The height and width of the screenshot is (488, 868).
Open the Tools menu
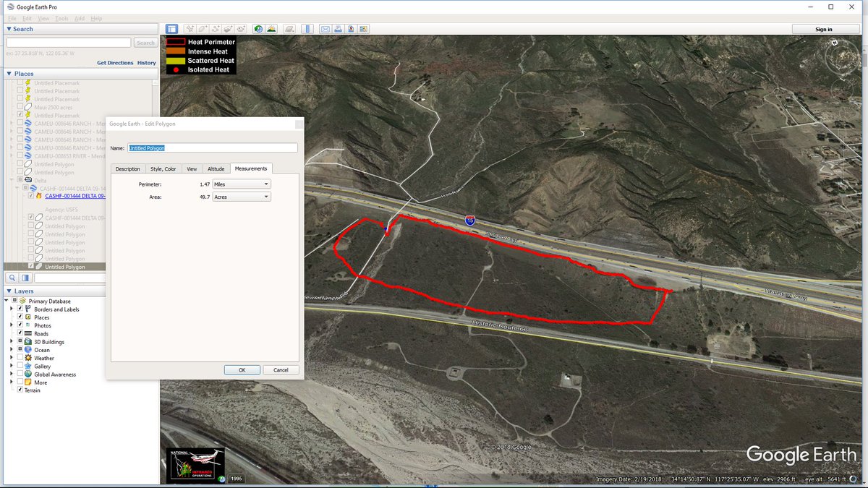click(x=62, y=18)
